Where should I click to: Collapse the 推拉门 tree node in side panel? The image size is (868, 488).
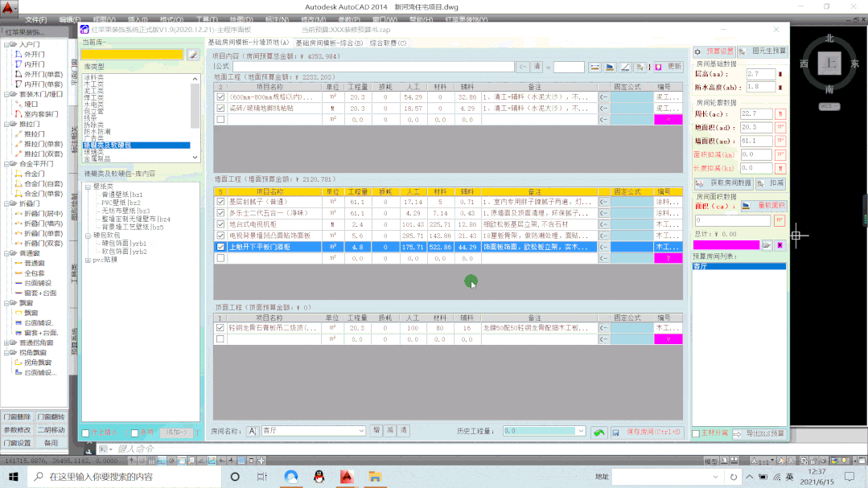(6, 124)
